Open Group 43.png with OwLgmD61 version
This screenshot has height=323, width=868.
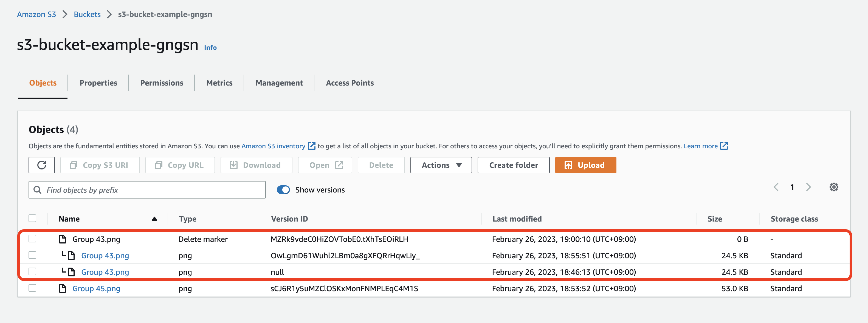point(105,256)
